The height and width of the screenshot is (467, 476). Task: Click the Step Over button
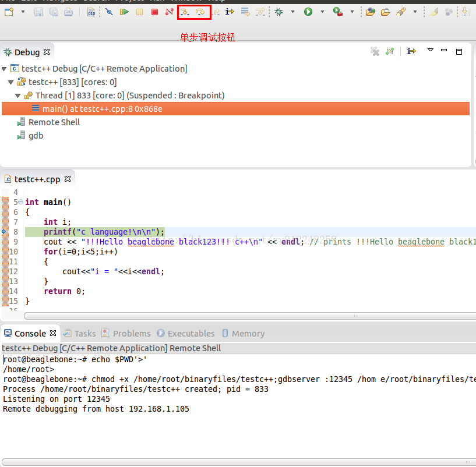[200, 12]
